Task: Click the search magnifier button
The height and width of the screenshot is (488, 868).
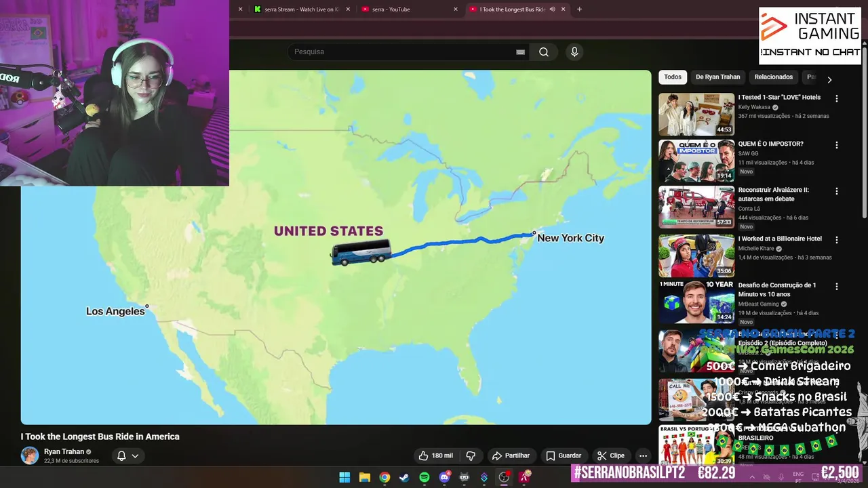Action: point(544,52)
